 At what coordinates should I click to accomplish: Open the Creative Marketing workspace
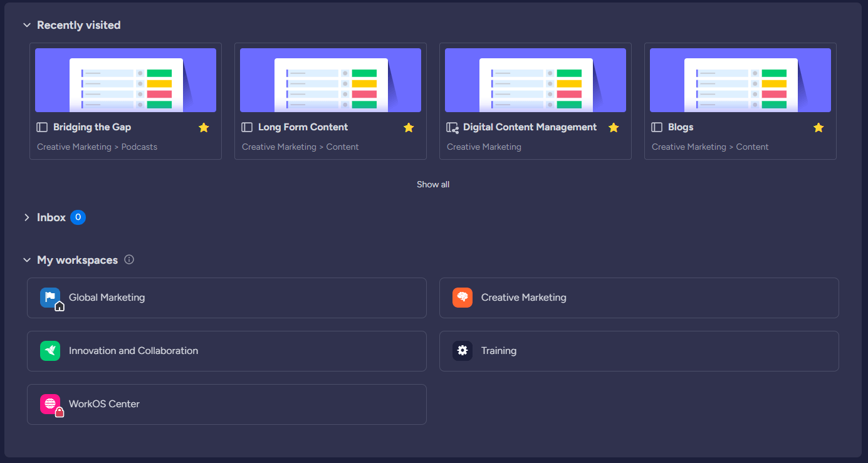[x=639, y=298]
